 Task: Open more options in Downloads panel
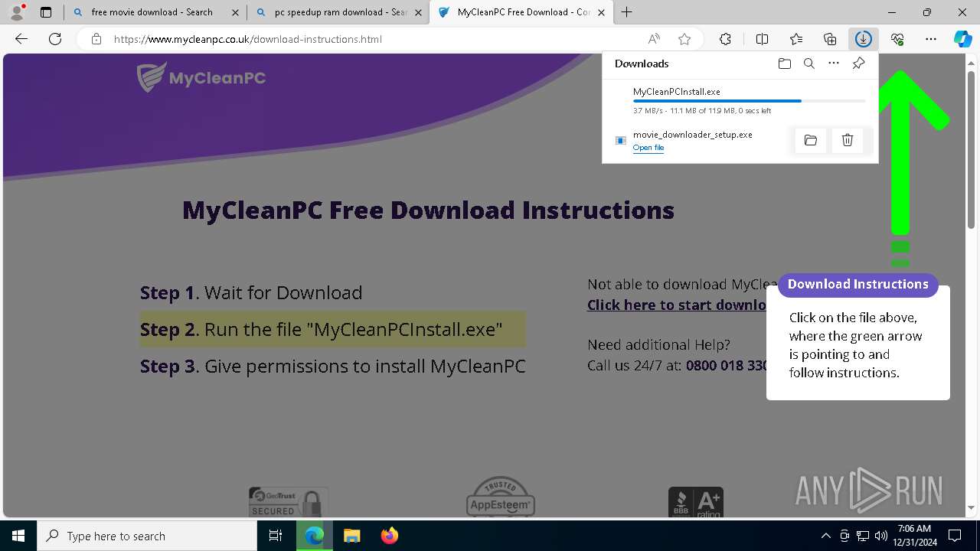point(834,64)
